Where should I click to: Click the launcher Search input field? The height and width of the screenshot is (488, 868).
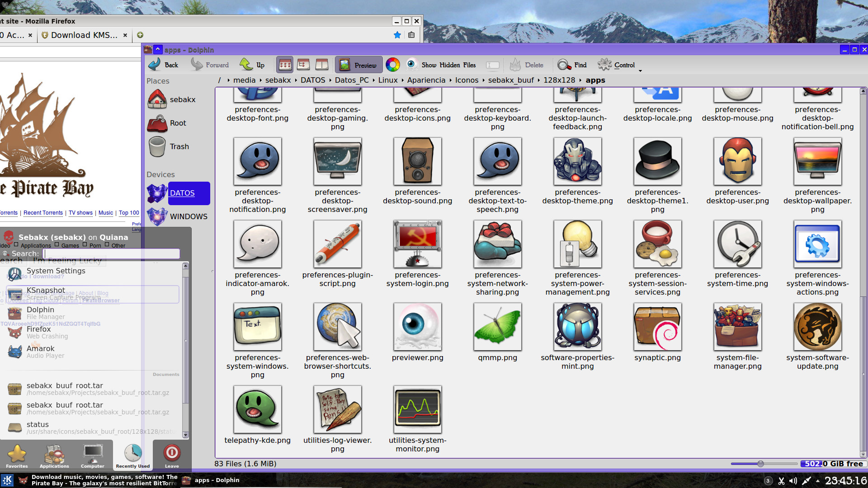click(111, 254)
